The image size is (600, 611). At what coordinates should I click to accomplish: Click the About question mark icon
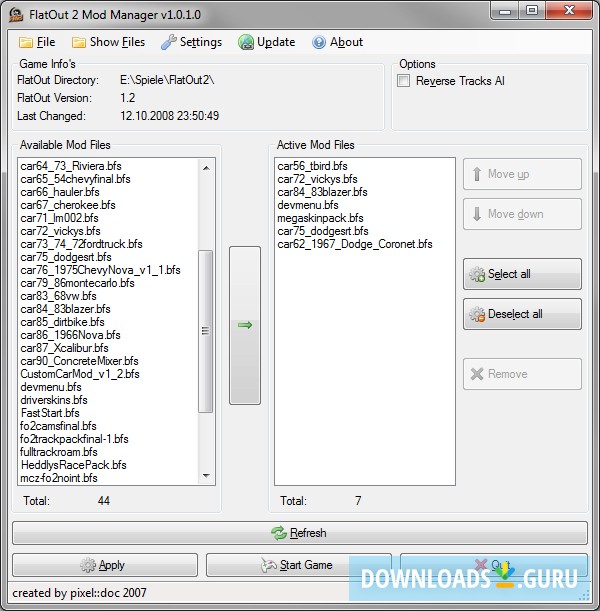coord(319,42)
